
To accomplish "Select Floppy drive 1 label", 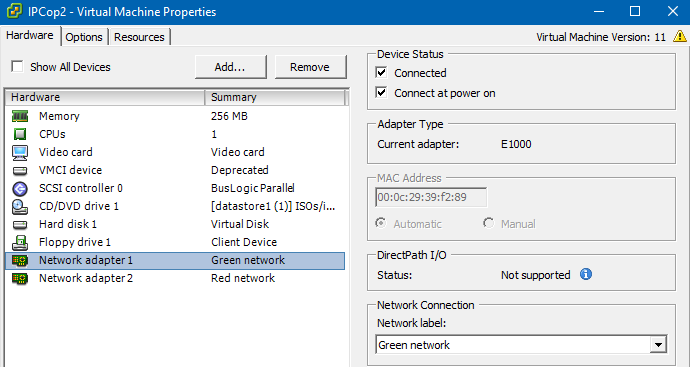I will [x=75, y=242].
